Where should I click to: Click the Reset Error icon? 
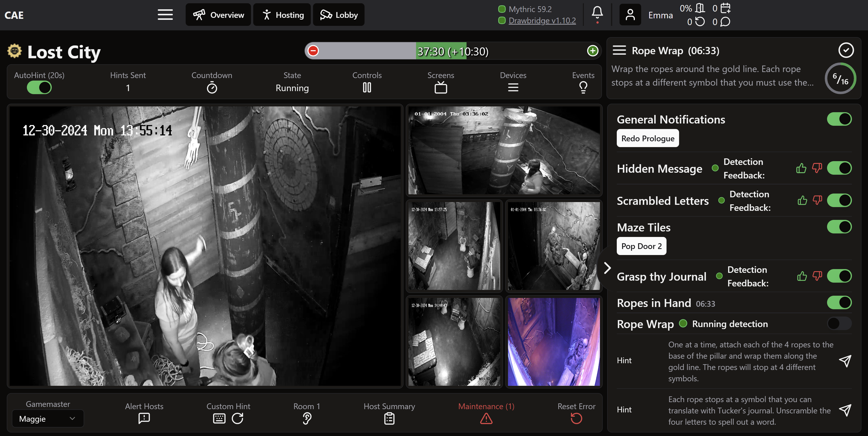point(576,418)
